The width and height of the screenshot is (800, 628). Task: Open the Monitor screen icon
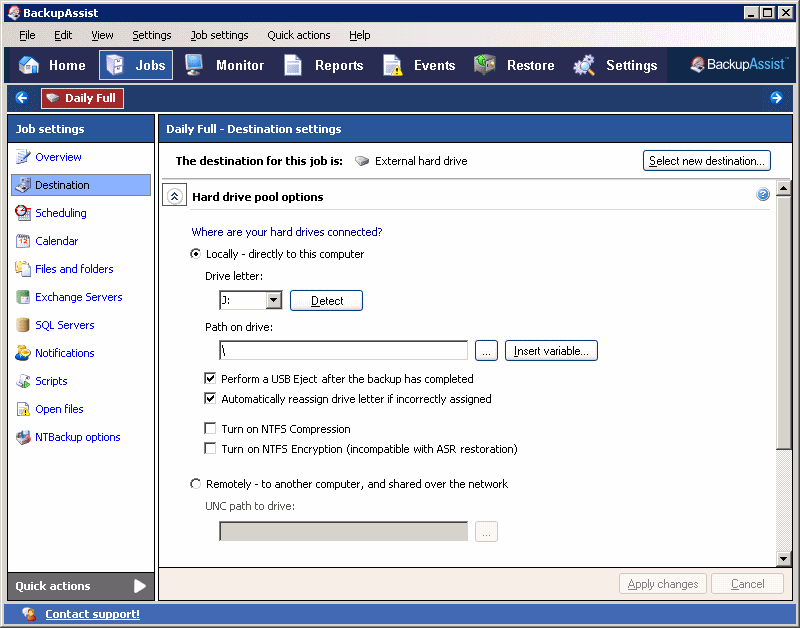[194, 65]
